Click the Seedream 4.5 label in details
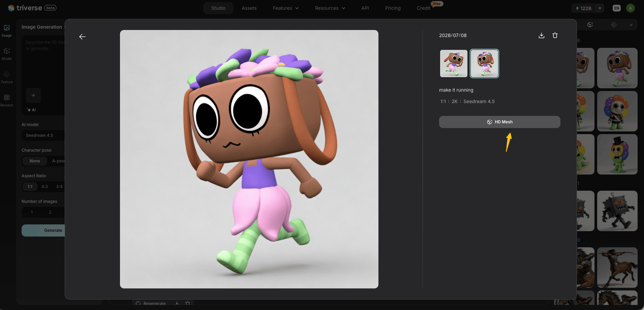 [479, 101]
